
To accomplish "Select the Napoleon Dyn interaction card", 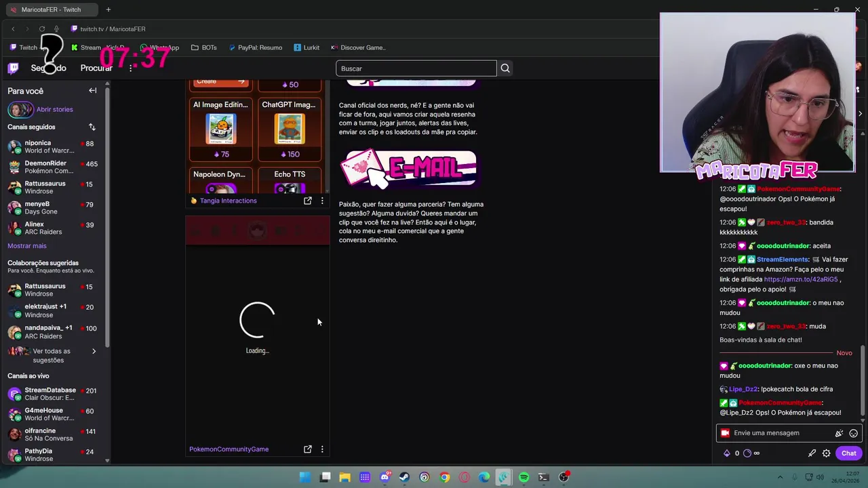I will (x=220, y=180).
